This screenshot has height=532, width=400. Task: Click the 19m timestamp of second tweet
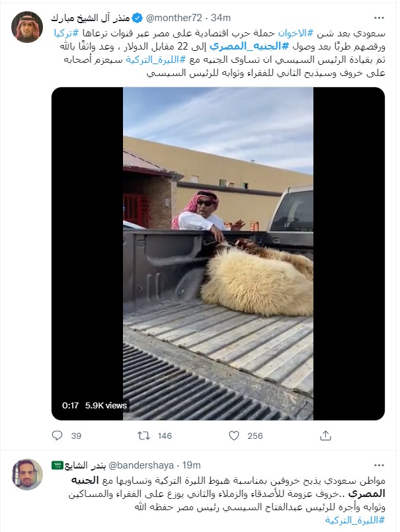(x=191, y=465)
